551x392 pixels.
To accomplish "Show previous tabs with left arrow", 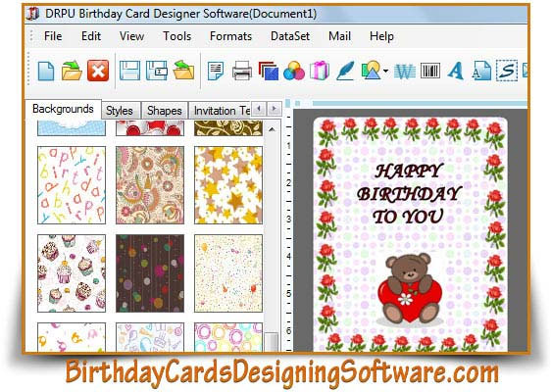I will (259, 109).
